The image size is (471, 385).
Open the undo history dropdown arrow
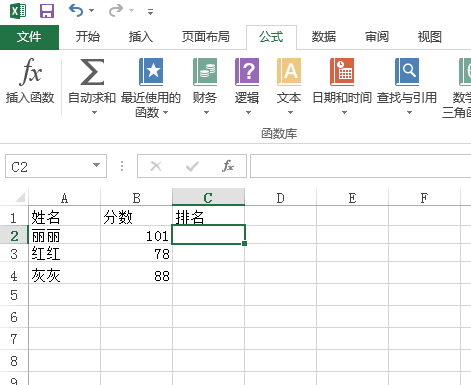pos(92,11)
